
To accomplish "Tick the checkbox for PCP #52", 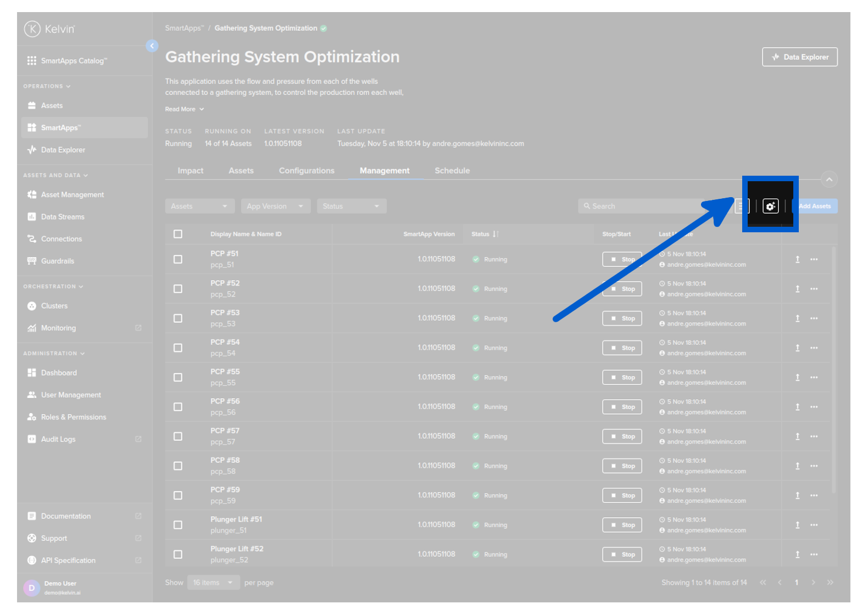I will [x=178, y=289].
